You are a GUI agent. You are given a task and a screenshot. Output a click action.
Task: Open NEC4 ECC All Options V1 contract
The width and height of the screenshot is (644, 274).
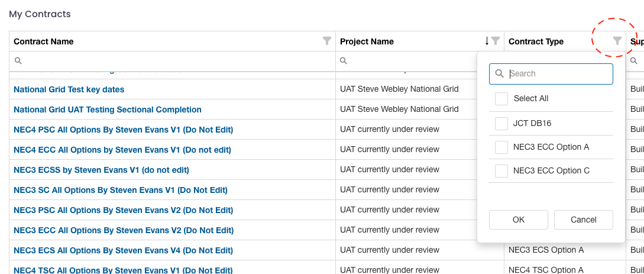click(122, 150)
